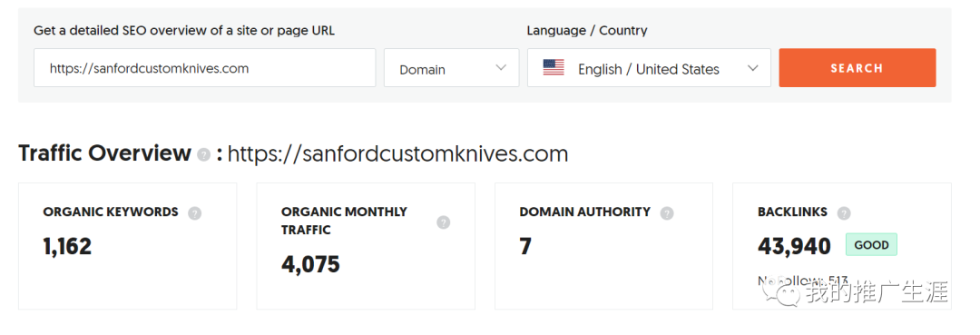The width and height of the screenshot is (980, 335).
Task: Open the English / United States dropdown
Action: click(649, 67)
